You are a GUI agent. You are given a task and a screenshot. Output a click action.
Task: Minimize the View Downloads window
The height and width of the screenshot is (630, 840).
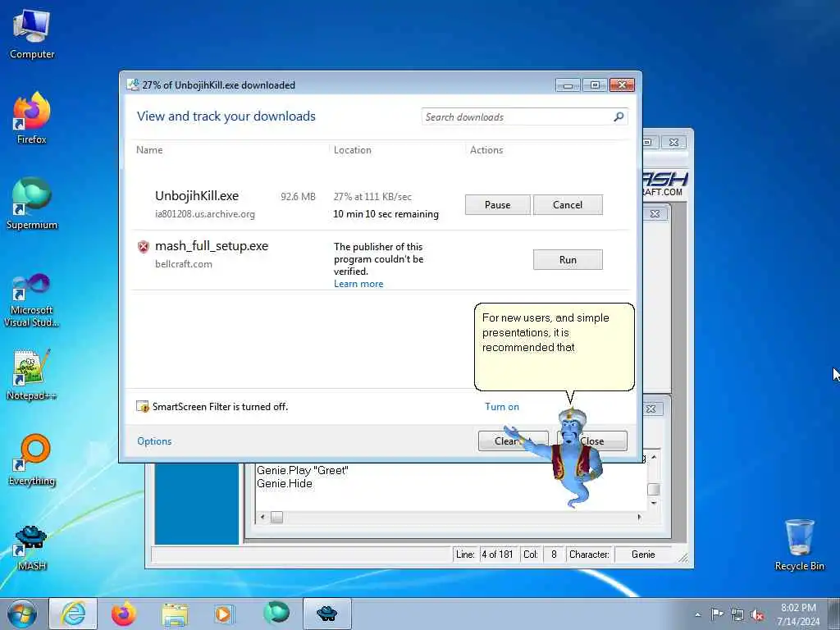tap(568, 84)
